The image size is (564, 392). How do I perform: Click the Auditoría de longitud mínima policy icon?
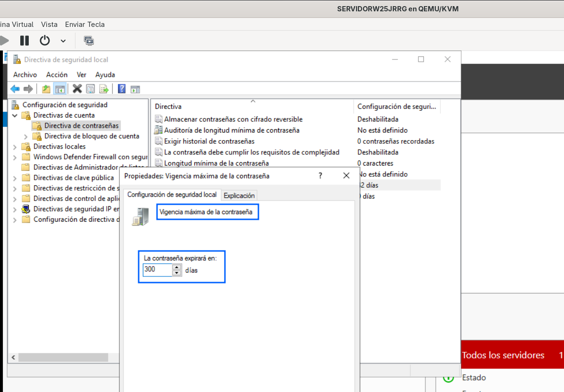(158, 130)
